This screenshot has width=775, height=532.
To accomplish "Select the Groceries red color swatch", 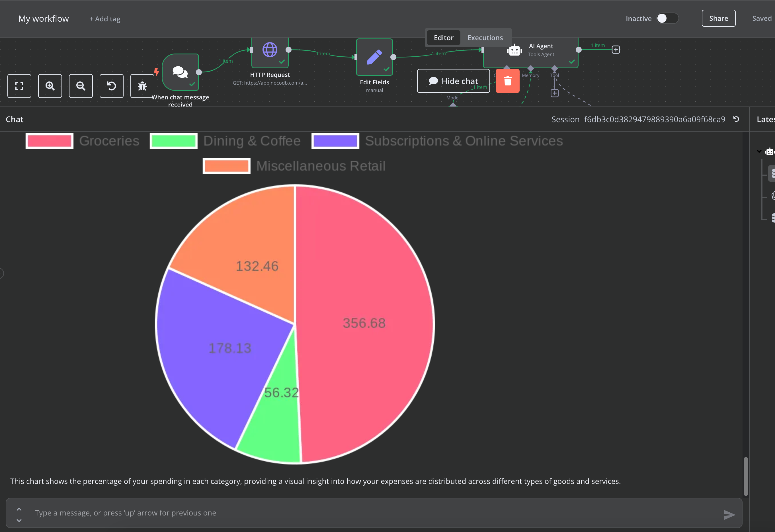I will point(49,140).
